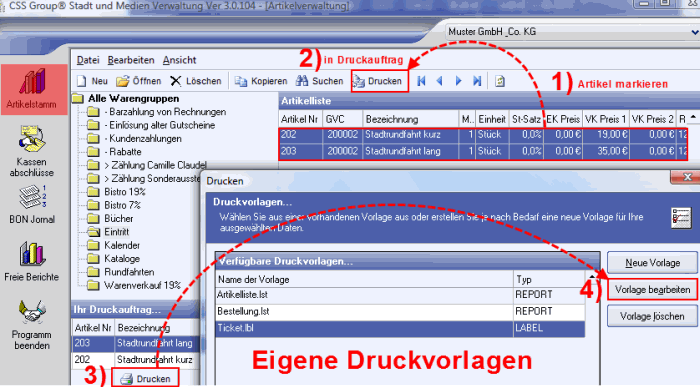This screenshot has width=700, height=387.
Task: Click the Einheit column header
Action: 492,120
